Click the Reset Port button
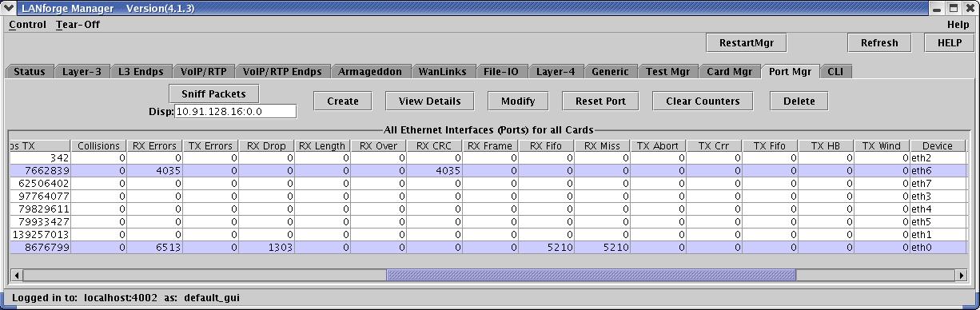Viewport: 980px width, 310px height. (600, 101)
